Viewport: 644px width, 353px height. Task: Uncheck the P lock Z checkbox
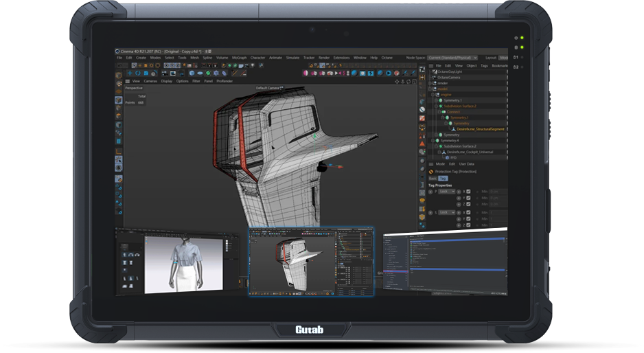[468, 204]
